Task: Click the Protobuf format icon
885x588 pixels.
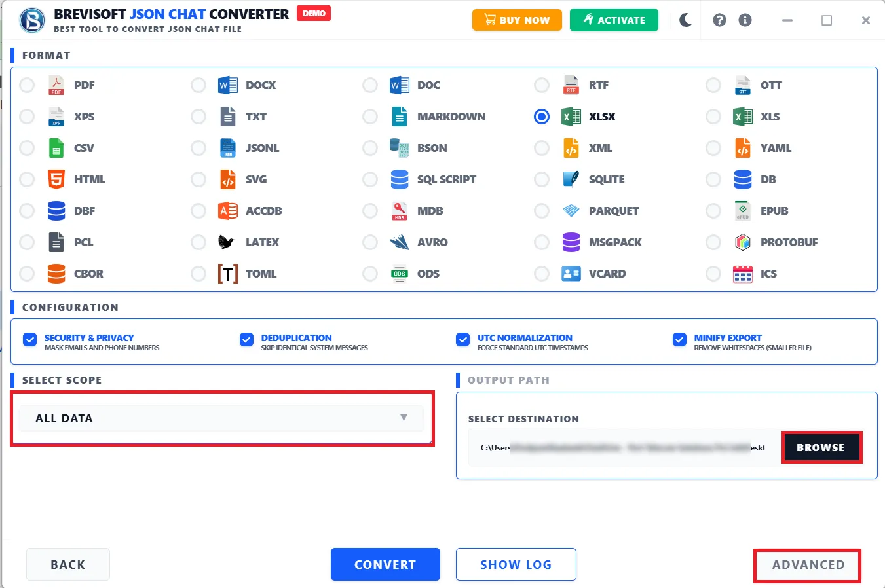Action: tap(743, 242)
